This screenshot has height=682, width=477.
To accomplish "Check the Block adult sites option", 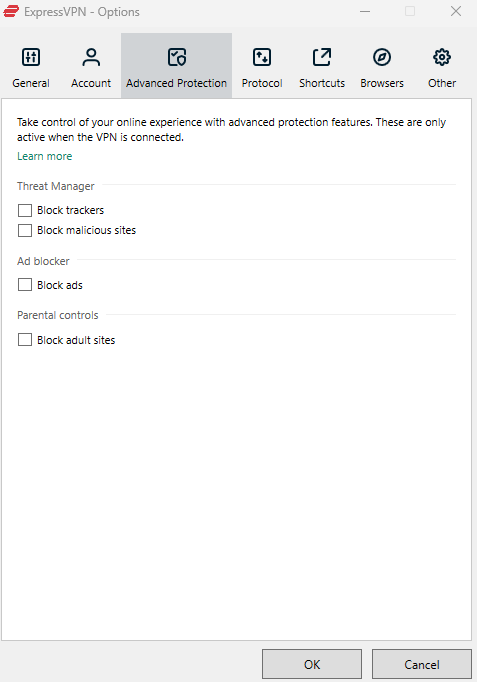I will click(x=25, y=340).
